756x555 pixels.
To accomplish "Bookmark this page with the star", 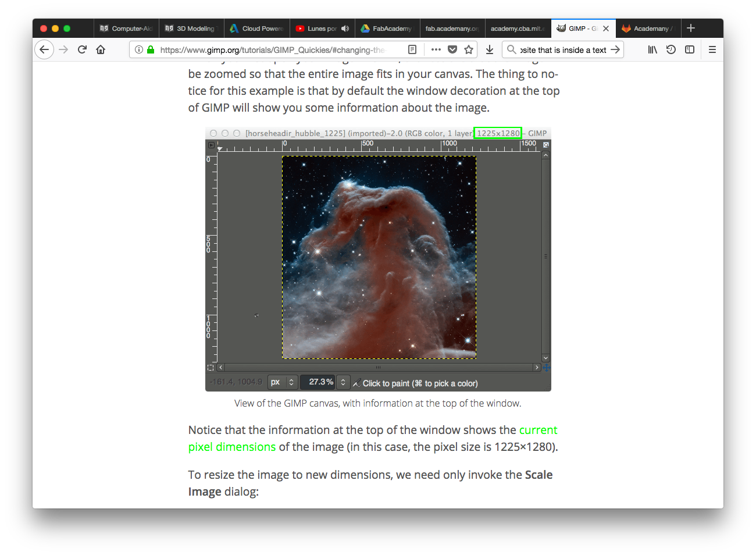I will tap(469, 49).
